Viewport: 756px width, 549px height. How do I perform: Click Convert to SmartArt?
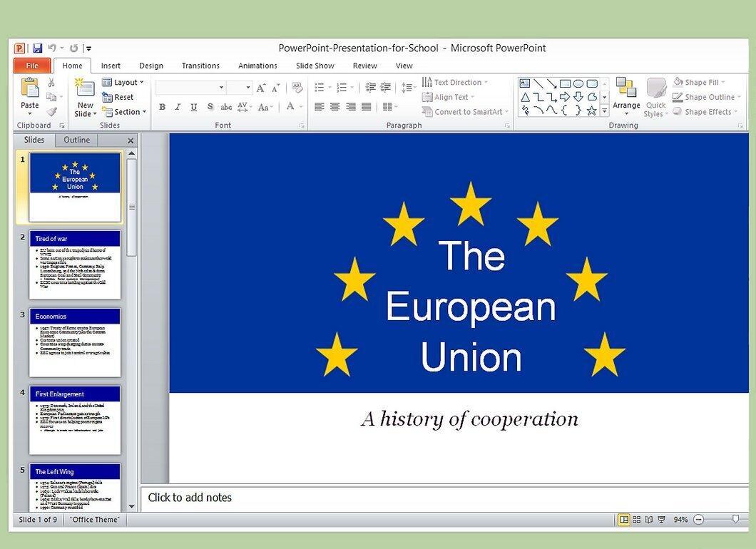tap(465, 112)
